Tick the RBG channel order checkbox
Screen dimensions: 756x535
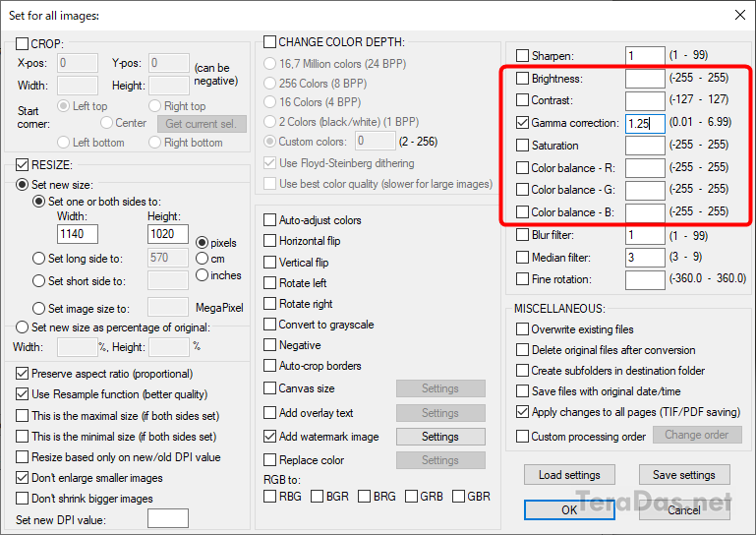tap(269, 496)
